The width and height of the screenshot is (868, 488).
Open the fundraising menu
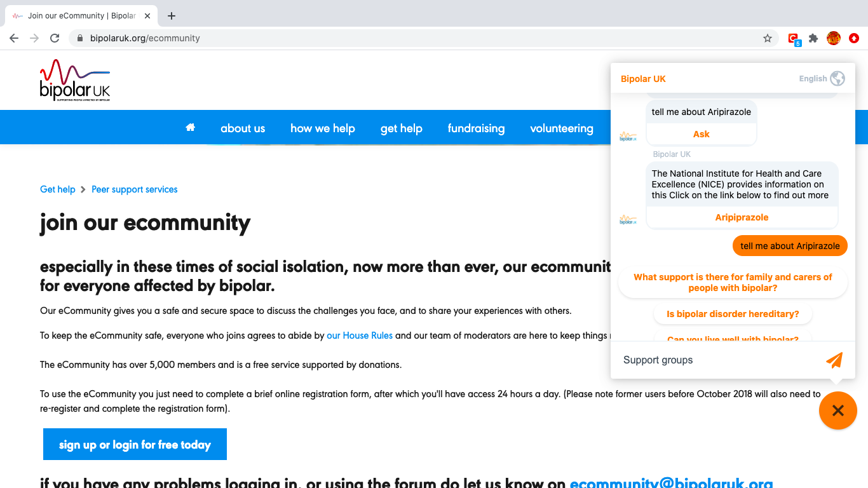pyautogui.click(x=476, y=128)
